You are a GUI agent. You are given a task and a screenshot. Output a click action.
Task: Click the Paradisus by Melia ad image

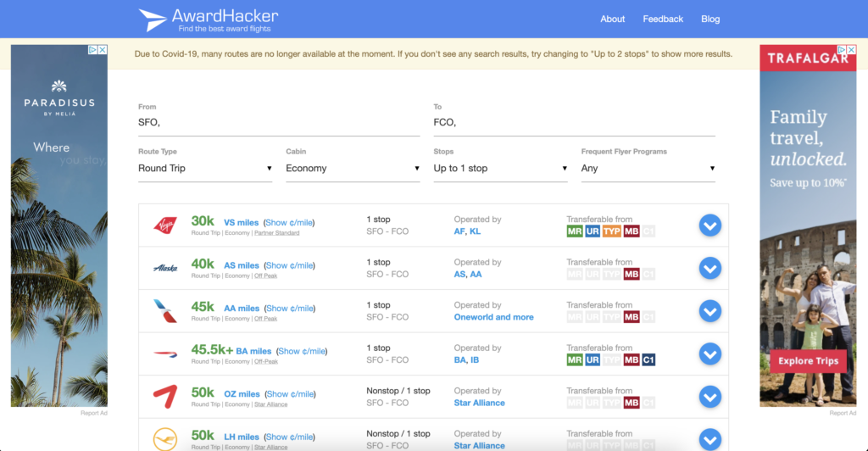coord(59,225)
